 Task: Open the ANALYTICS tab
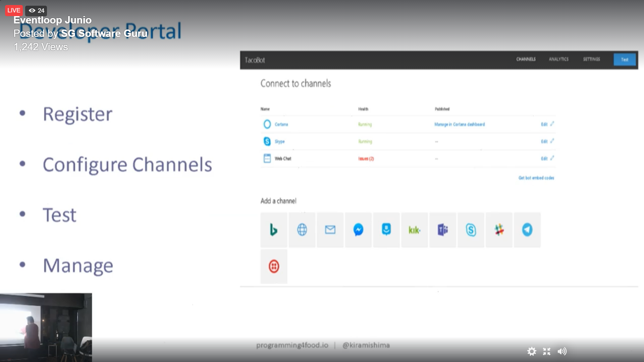click(559, 59)
